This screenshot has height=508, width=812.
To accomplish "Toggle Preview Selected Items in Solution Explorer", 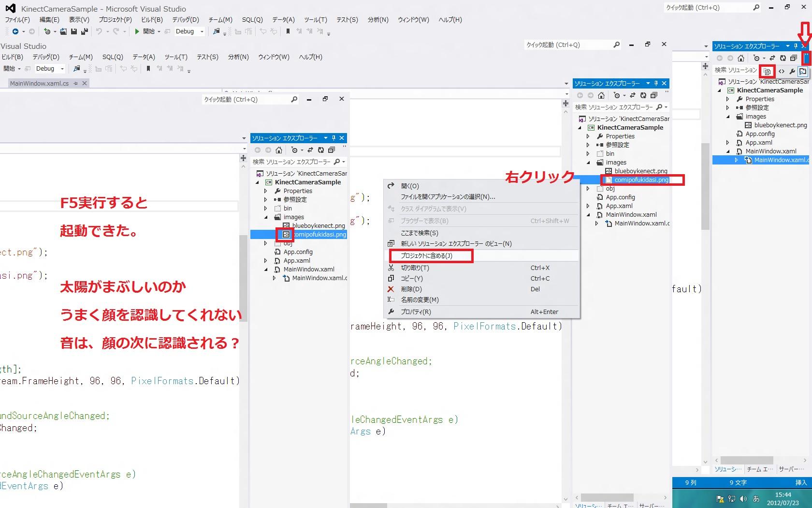I will 803,72.
